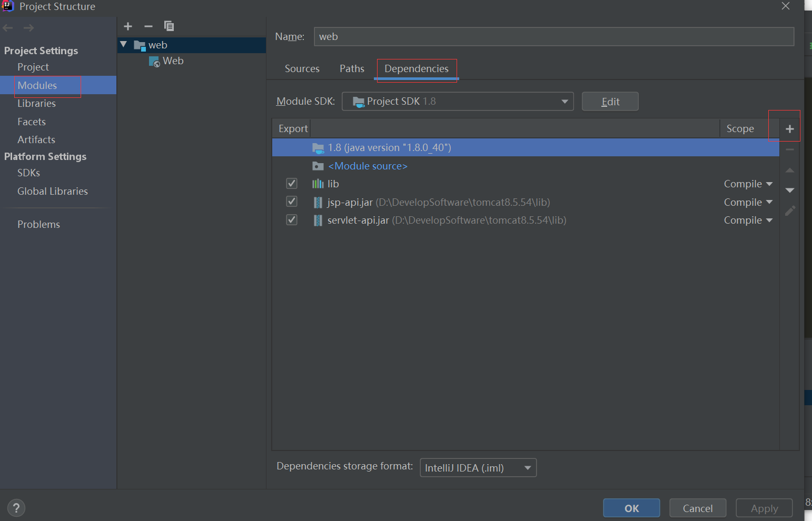Screen dimensions: 812x521
Task: Click the Cancel button
Action: [x=698, y=508]
